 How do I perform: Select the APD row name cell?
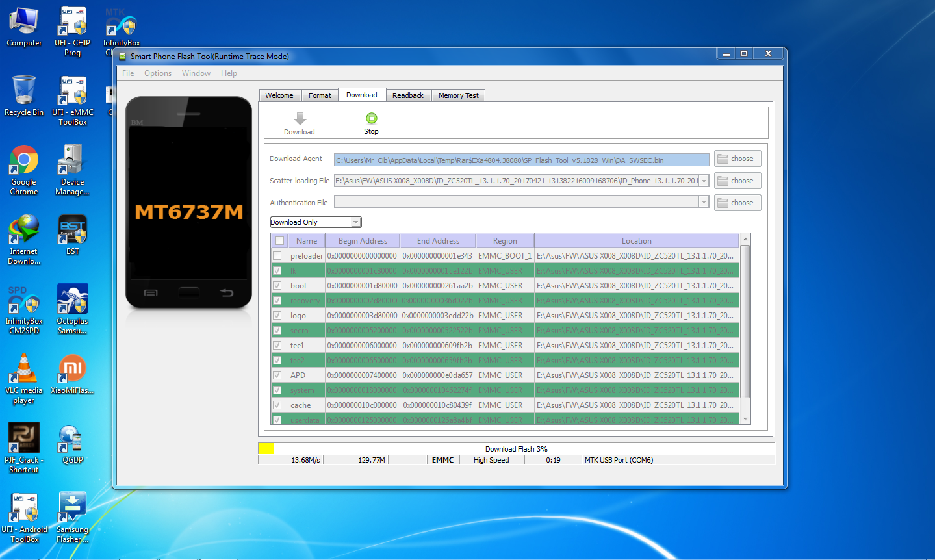[x=306, y=375]
